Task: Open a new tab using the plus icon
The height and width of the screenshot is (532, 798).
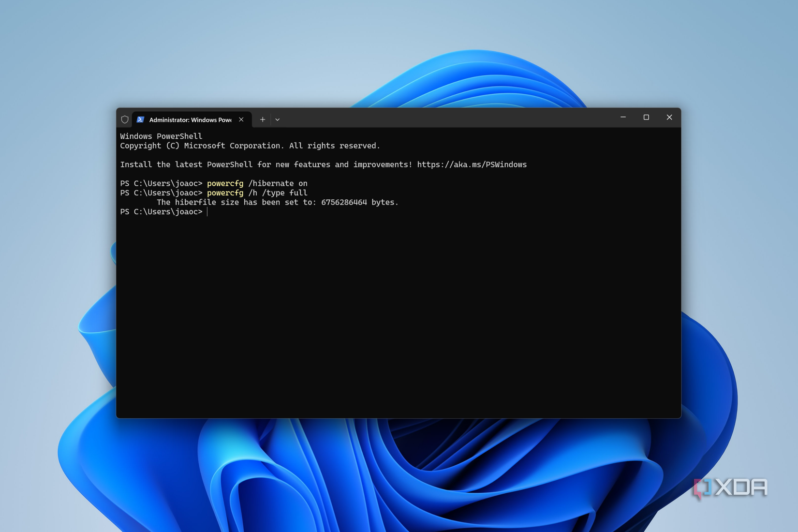Action: click(x=263, y=119)
